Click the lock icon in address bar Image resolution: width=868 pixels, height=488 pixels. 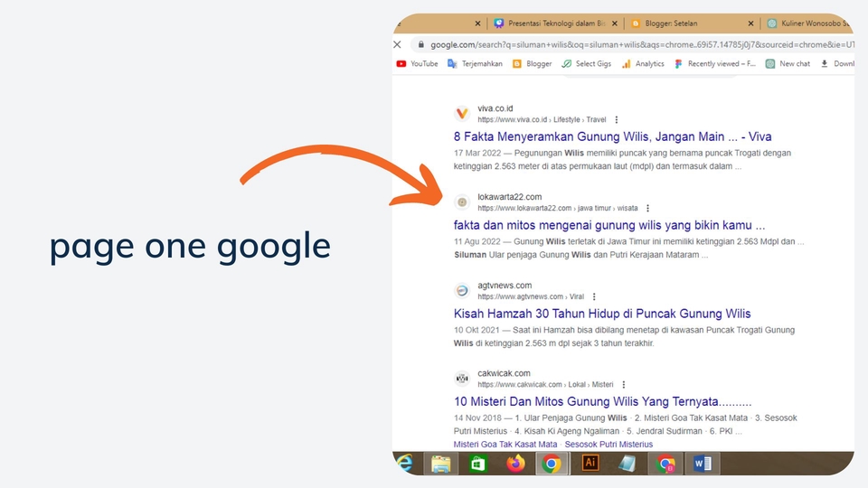(421, 44)
